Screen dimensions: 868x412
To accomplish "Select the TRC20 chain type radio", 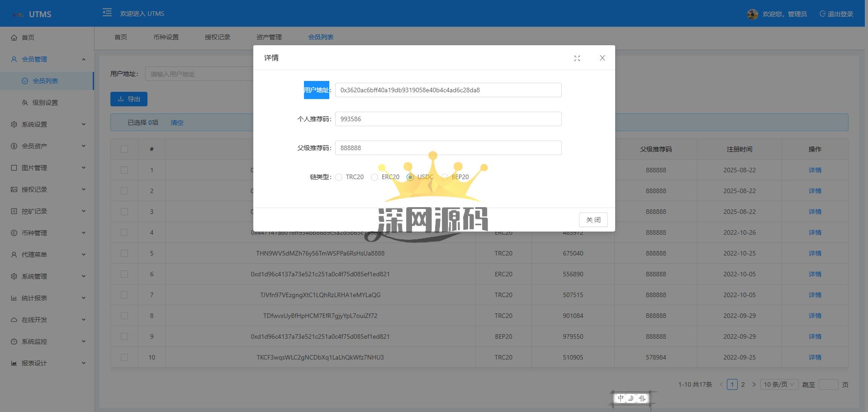I will click(x=339, y=177).
